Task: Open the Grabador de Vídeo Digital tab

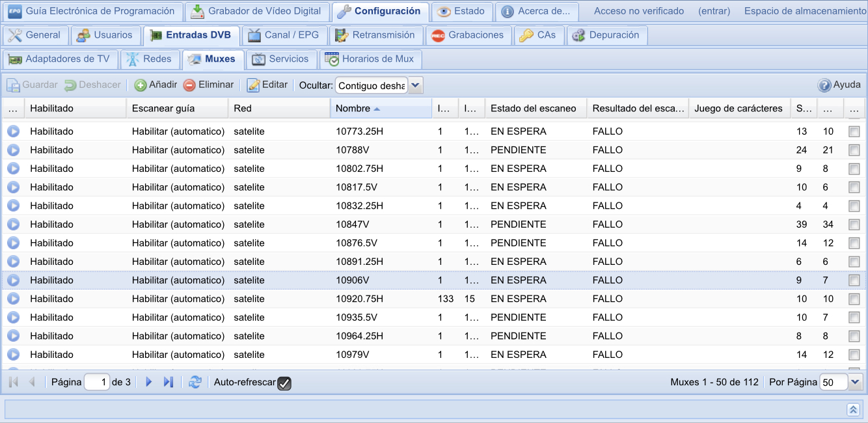Action: [256, 11]
